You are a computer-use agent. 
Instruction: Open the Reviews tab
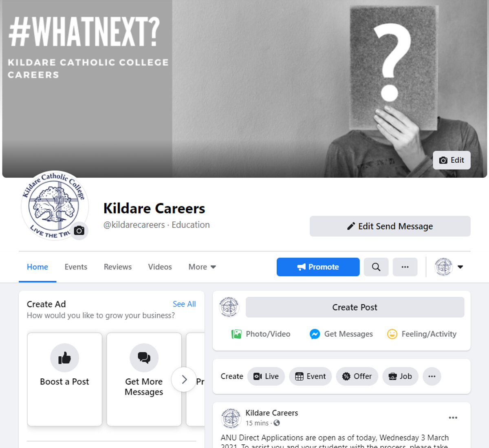[118, 267]
